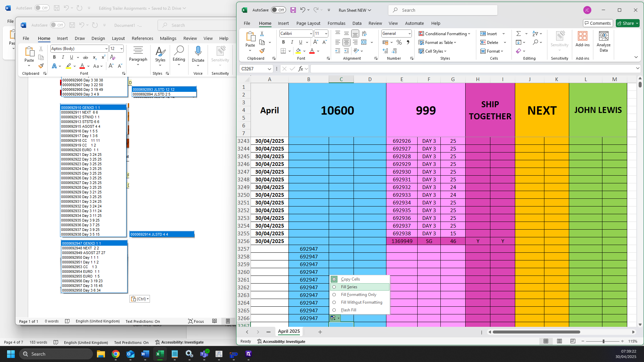Open Excel font name Calibri dropdown
The height and width of the screenshot is (362, 644).
(x=311, y=34)
